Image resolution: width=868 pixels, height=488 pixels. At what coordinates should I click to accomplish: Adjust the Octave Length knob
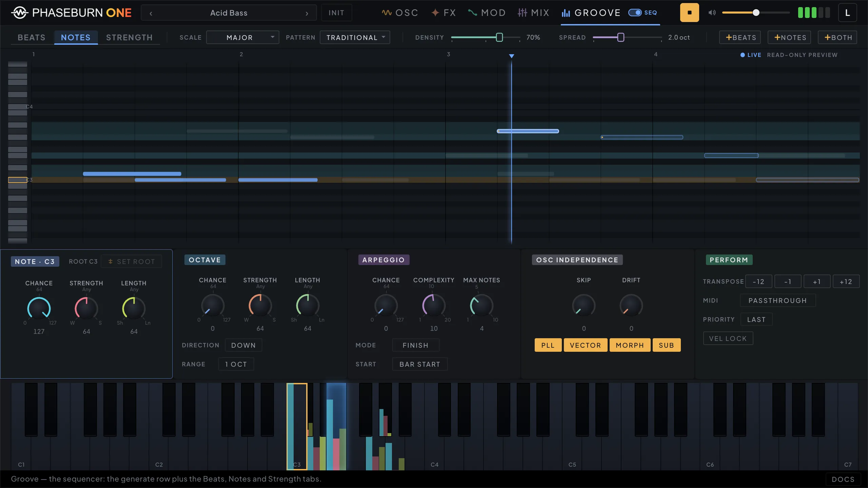[x=308, y=305]
